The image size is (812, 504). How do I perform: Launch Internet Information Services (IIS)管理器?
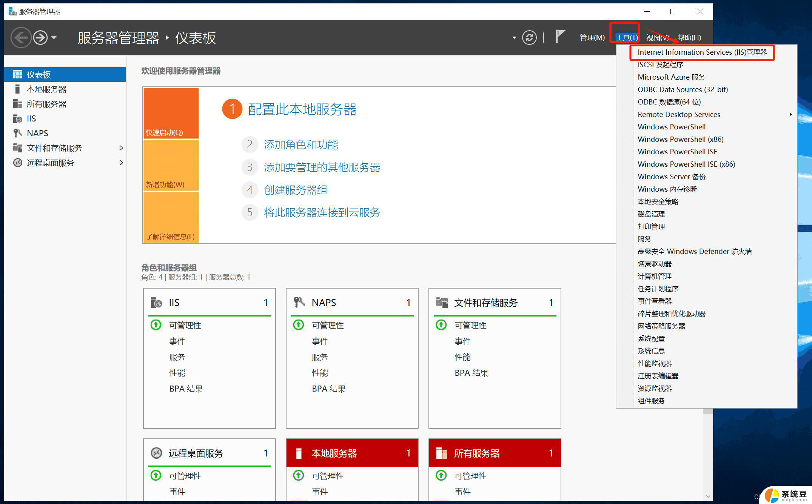click(702, 52)
